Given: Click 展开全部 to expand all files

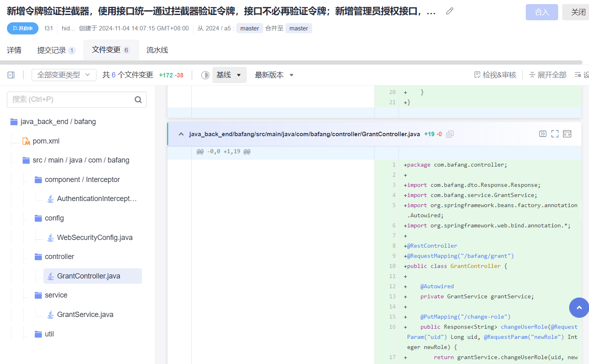Looking at the screenshot, I should click(x=548, y=75).
